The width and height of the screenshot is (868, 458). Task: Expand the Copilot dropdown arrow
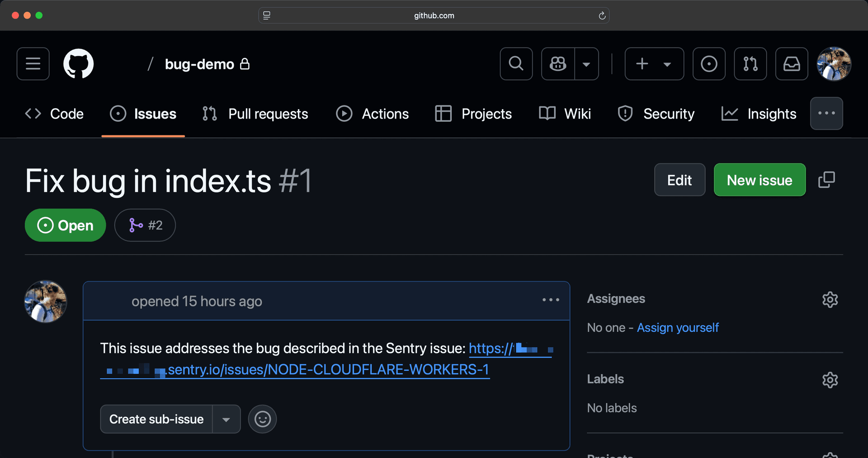coord(586,63)
